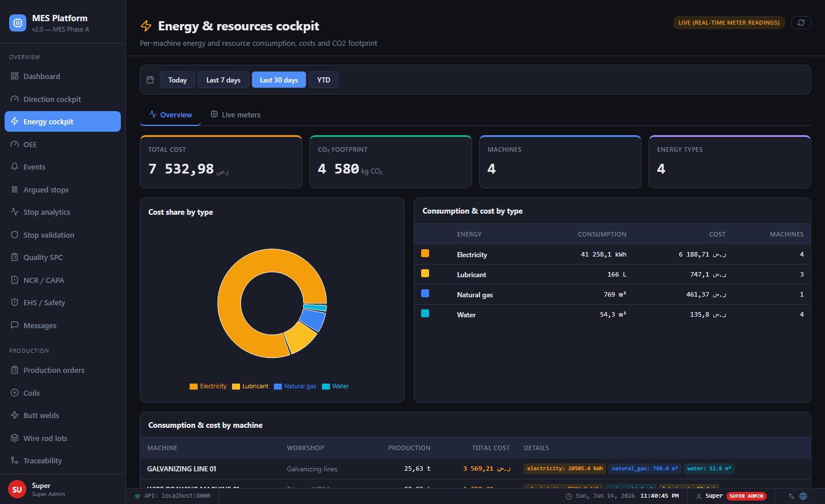
Task: Go to Production orders
Action: coord(62,370)
